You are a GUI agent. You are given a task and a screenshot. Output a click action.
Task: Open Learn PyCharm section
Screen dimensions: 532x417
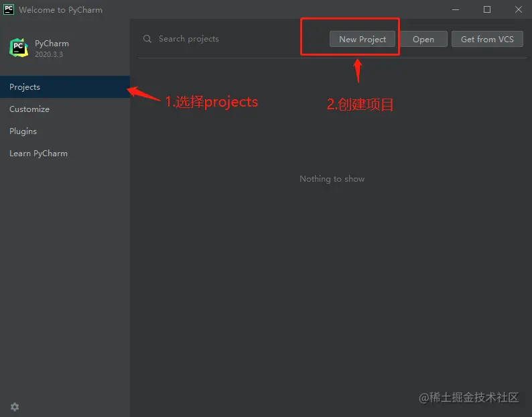[65, 154]
